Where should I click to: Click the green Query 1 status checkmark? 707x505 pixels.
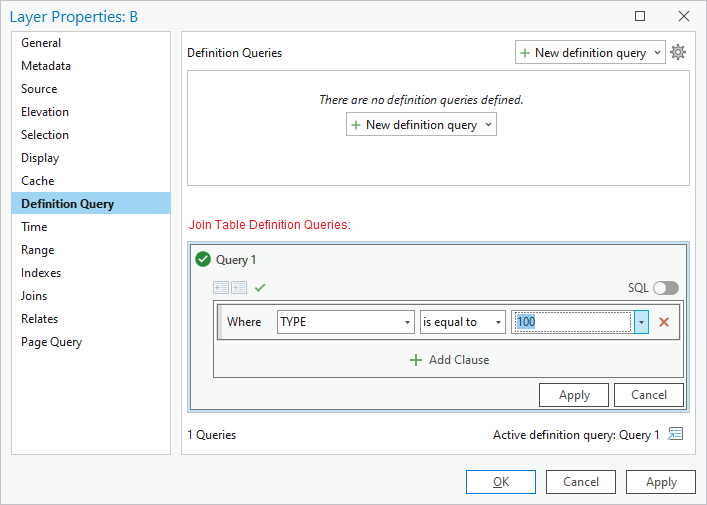203,260
